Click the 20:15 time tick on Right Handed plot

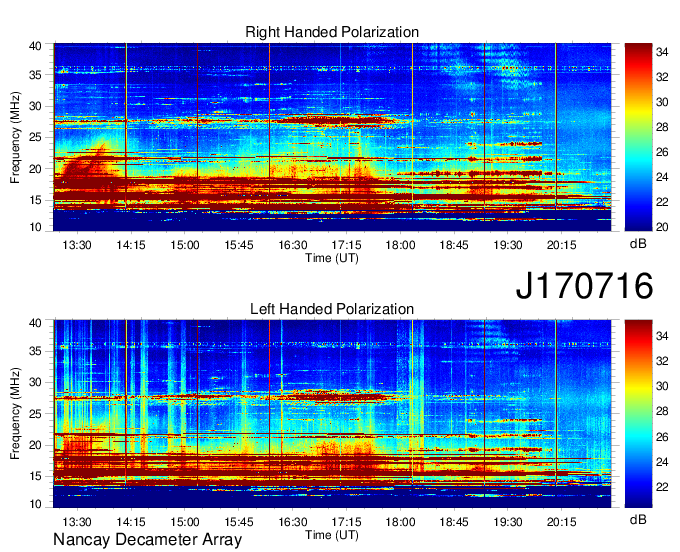coord(562,245)
